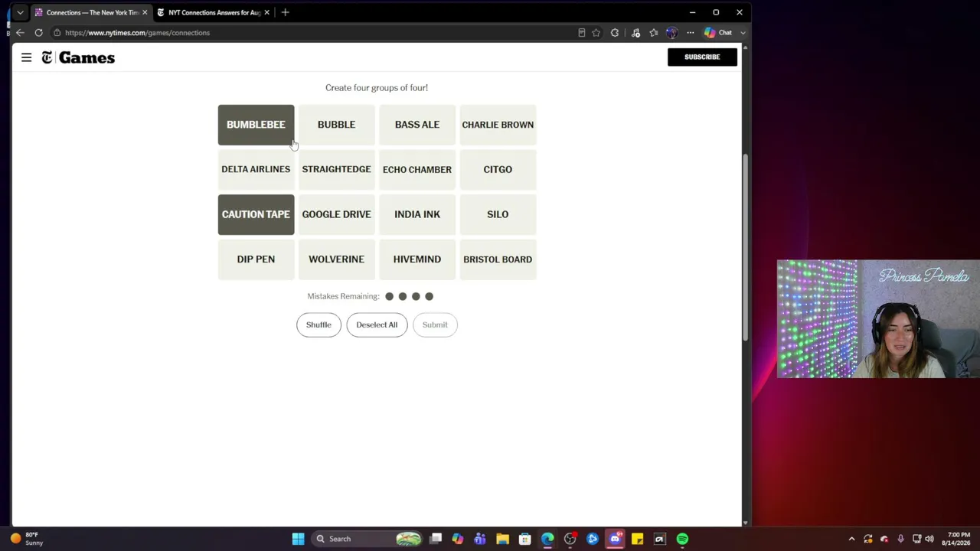View site information lock icon
980x551 pixels.
[x=57, y=33]
